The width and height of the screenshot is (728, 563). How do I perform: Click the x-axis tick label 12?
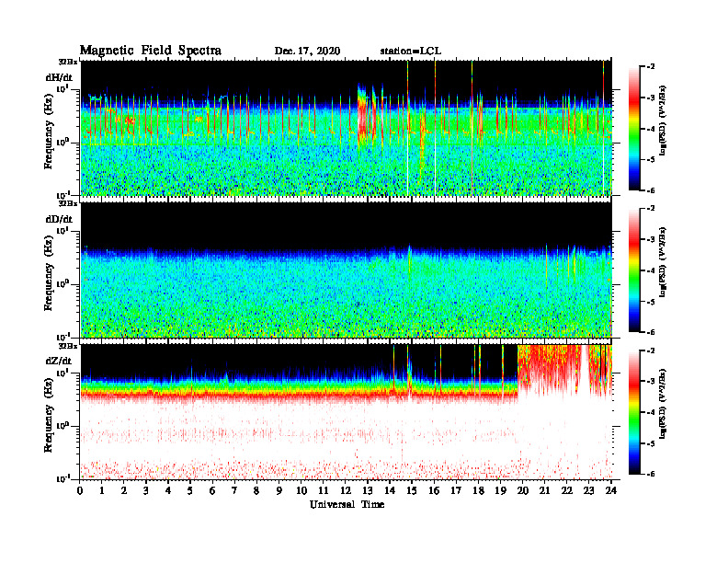346,491
